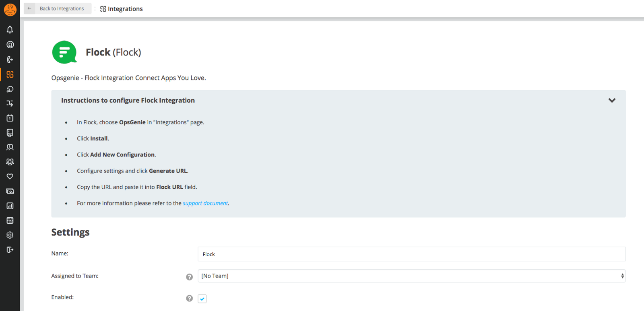This screenshot has height=311, width=644.
Task: Open the heartbeat refresh chat icon
Action: click(x=10, y=89)
